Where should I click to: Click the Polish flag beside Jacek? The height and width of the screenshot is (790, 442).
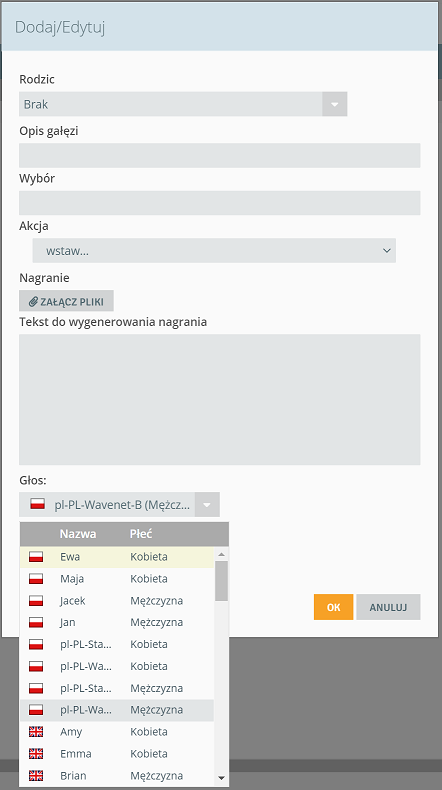36,601
